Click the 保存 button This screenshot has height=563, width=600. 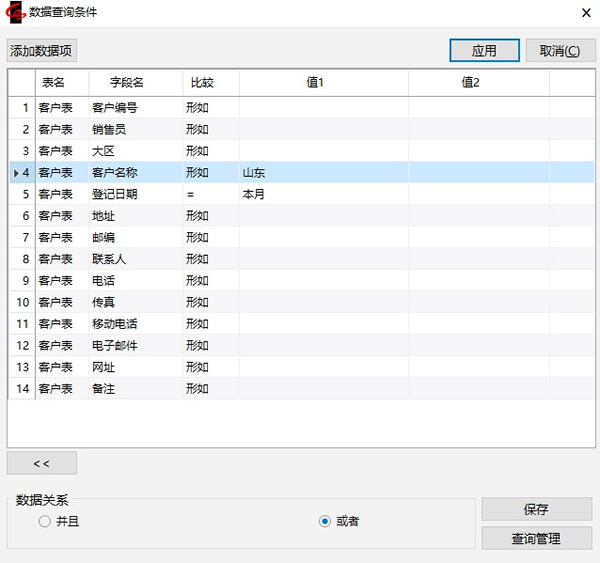[536, 509]
